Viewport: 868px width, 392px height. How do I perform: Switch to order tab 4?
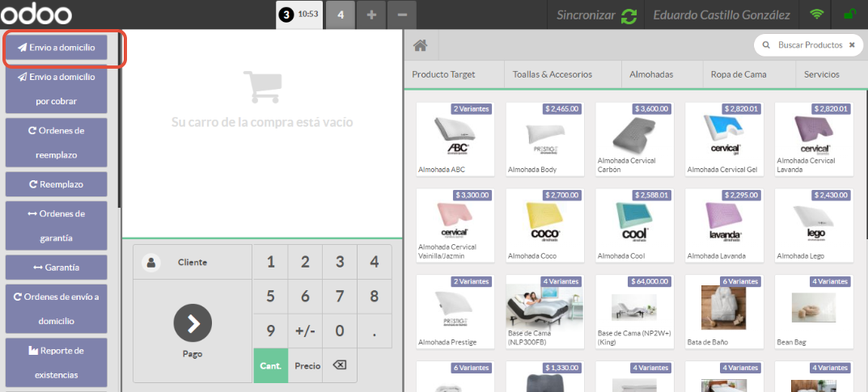click(341, 15)
